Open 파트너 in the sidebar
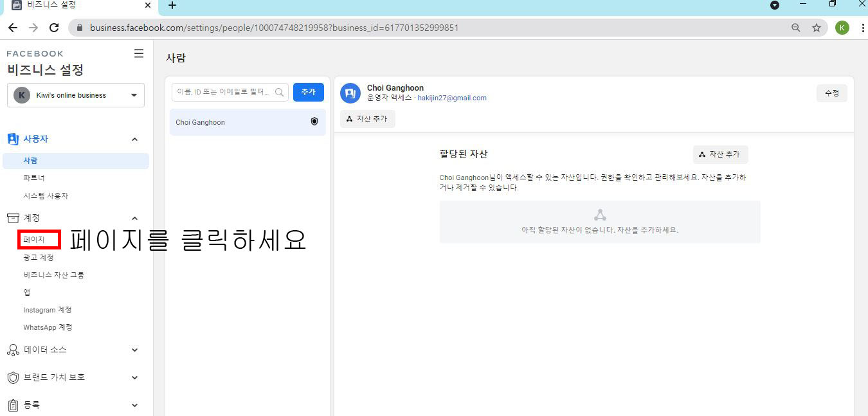 point(34,178)
